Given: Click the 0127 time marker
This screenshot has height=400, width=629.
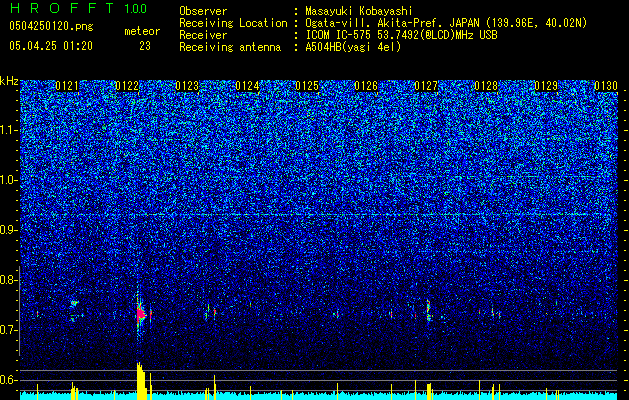Looking at the screenshot, I should (x=426, y=86).
